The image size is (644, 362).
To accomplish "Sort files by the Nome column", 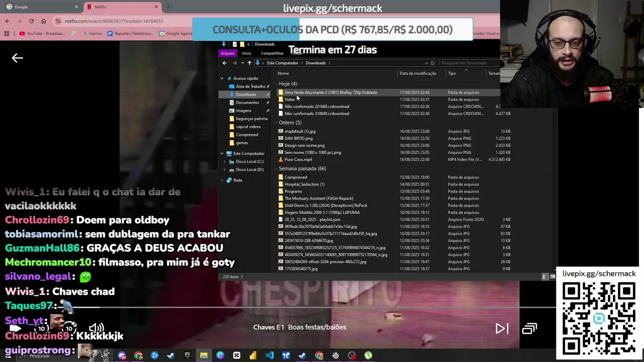I will pyautogui.click(x=283, y=73).
